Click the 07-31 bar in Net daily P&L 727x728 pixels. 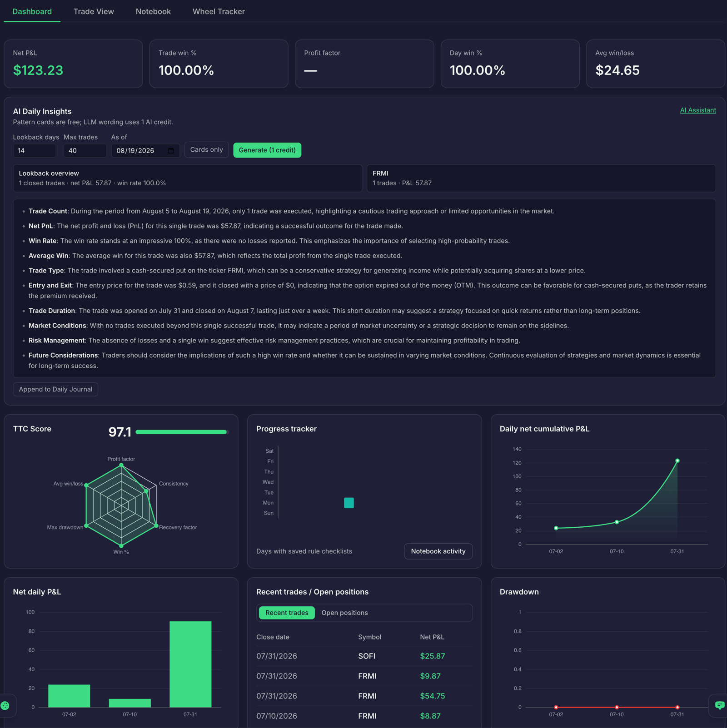(190, 664)
